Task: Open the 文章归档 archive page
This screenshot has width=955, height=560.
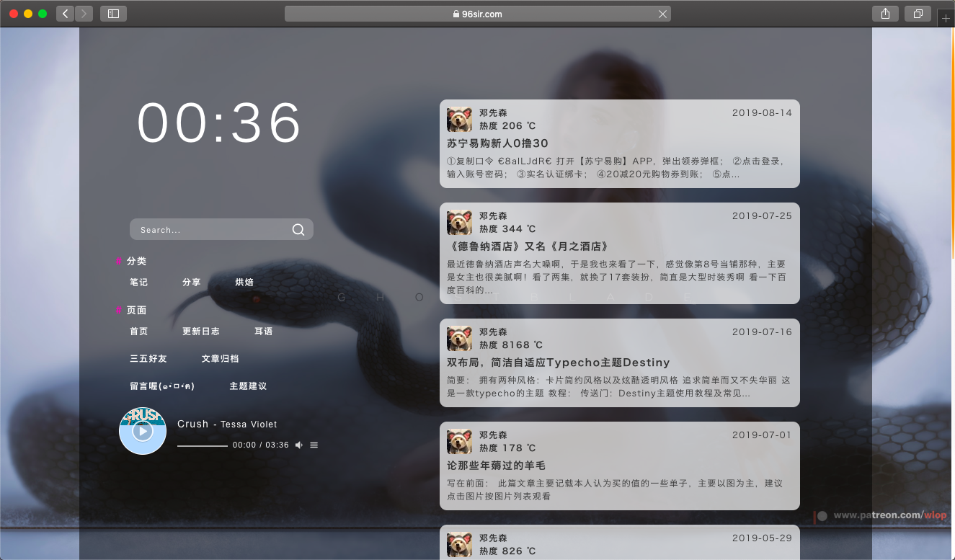Action: tap(221, 358)
